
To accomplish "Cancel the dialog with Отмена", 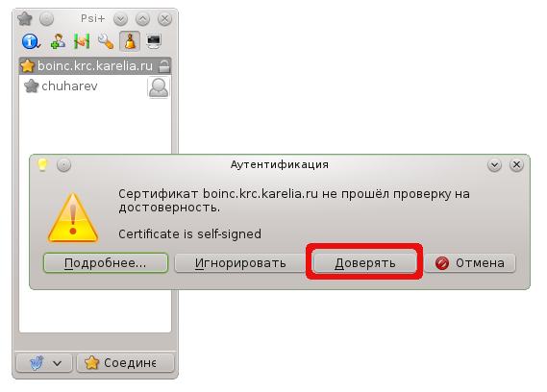I will click(x=470, y=262).
